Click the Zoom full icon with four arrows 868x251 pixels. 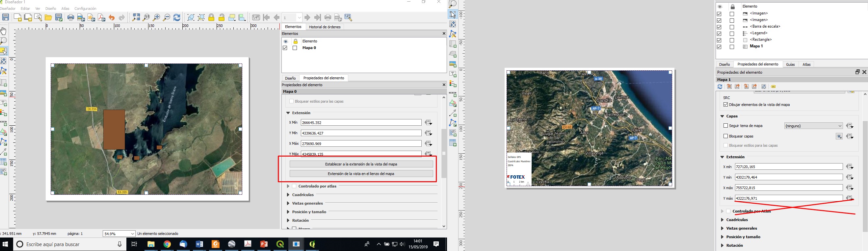(136, 17)
